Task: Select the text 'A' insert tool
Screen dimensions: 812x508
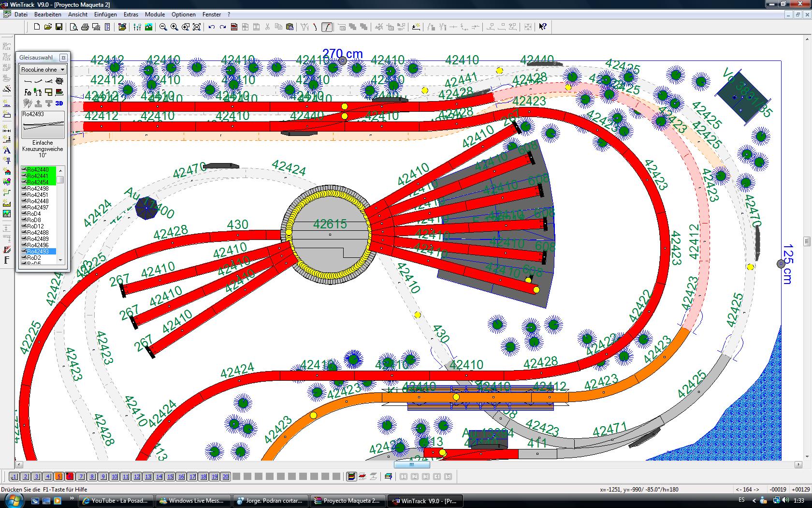Action: click(7, 150)
